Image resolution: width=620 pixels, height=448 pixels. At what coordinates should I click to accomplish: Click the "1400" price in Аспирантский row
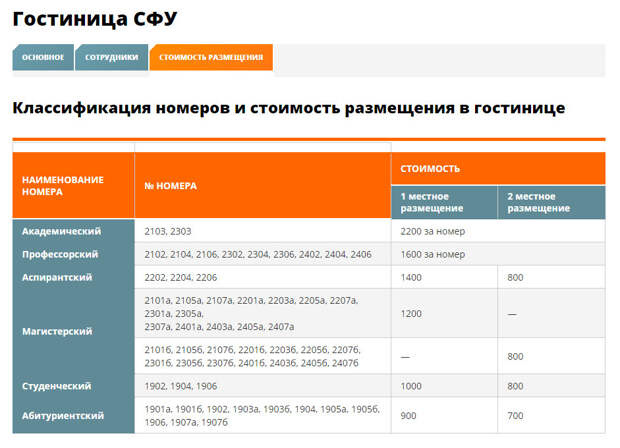click(x=412, y=277)
